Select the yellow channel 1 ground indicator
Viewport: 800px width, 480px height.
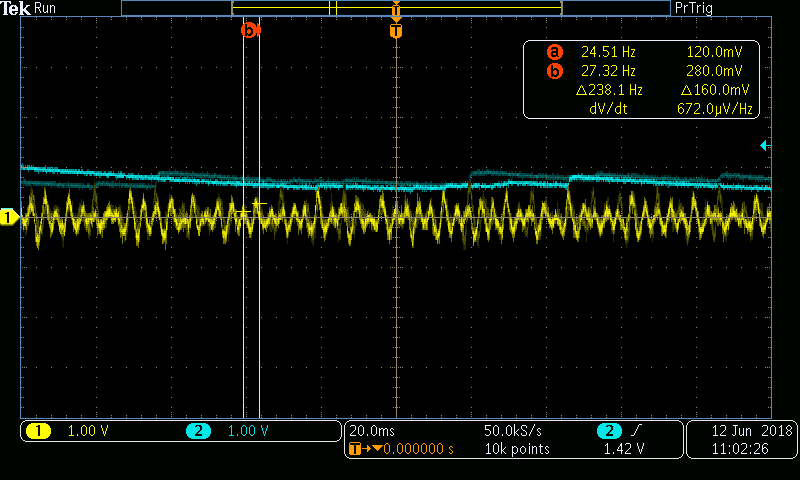(x=10, y=217)
